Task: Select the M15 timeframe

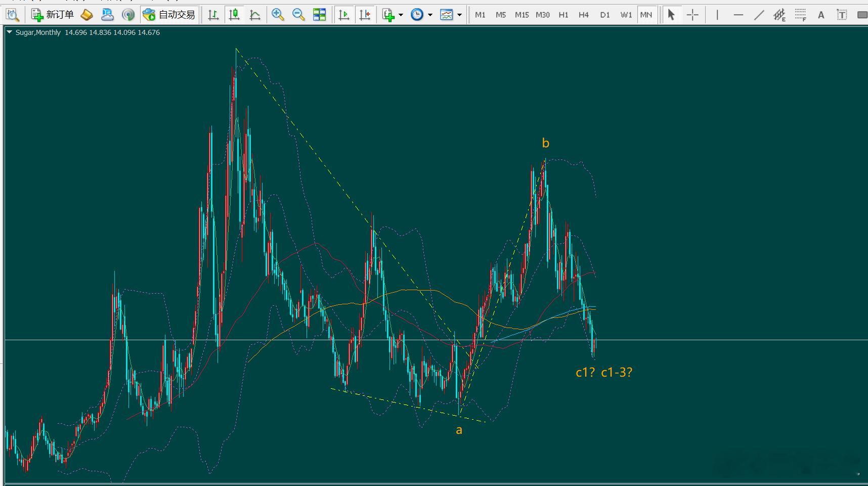Action: [522, 15]
